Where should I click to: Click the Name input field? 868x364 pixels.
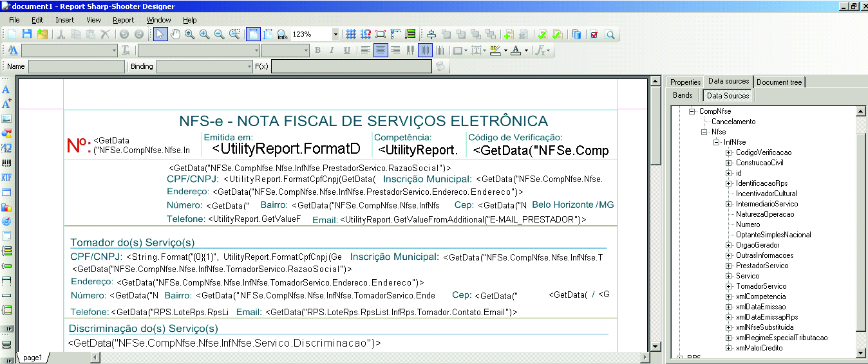click(77, 66)
